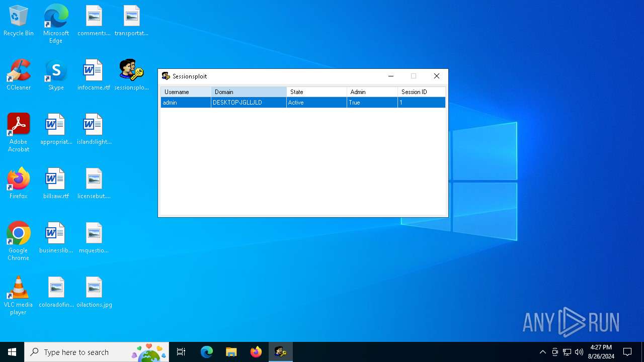644x362 pixels.
Task: Select the appropriat... Word document on desktop
Action: (56, 130)
